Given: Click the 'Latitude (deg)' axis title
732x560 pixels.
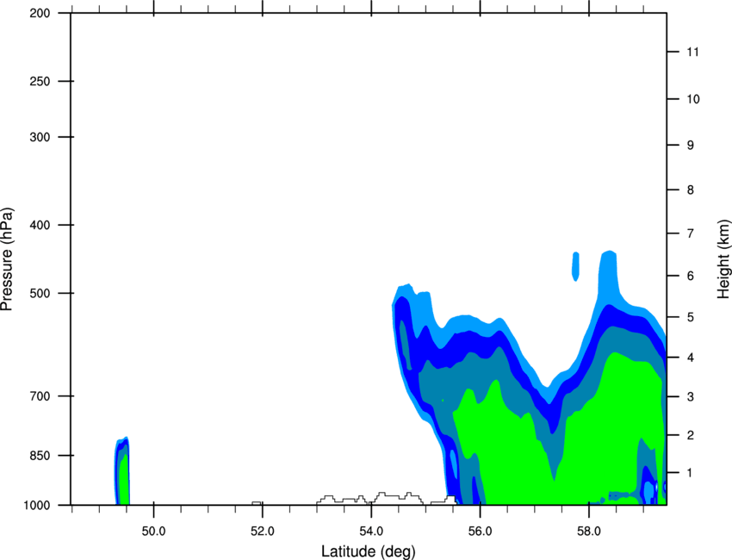Looking at the screenshot, I should [x=369, y=551].
